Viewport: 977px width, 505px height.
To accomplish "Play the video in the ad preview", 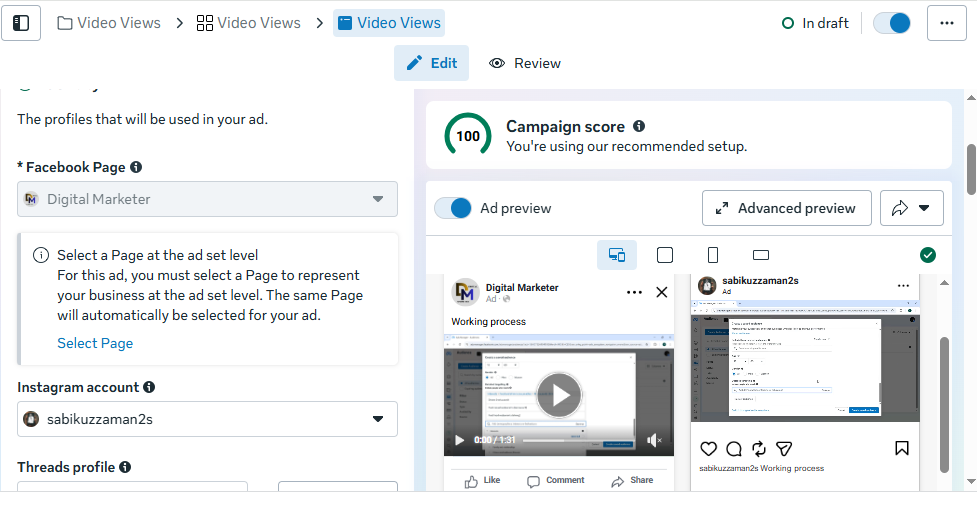I will [x=559, y=395].
